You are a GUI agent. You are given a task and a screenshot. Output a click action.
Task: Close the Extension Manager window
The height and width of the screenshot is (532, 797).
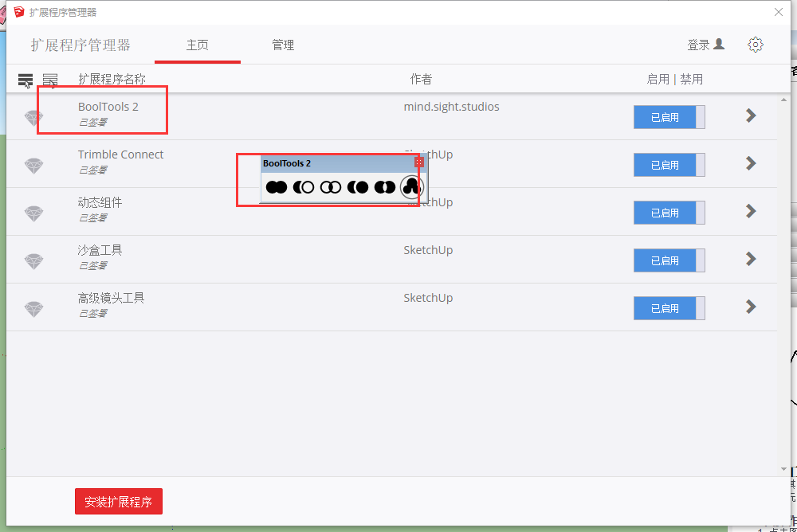pyautogui.click(x=778, y=12)
